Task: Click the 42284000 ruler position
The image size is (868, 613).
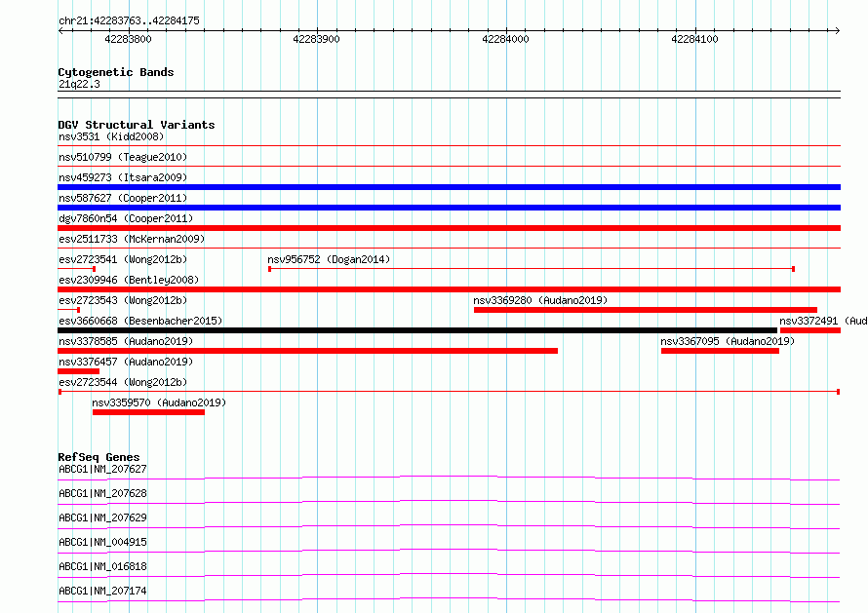Action: (505, 39)
